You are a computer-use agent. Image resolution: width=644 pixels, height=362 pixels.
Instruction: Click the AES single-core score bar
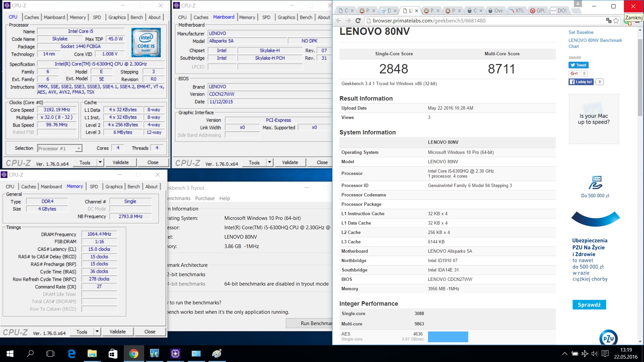coord(448,337)
